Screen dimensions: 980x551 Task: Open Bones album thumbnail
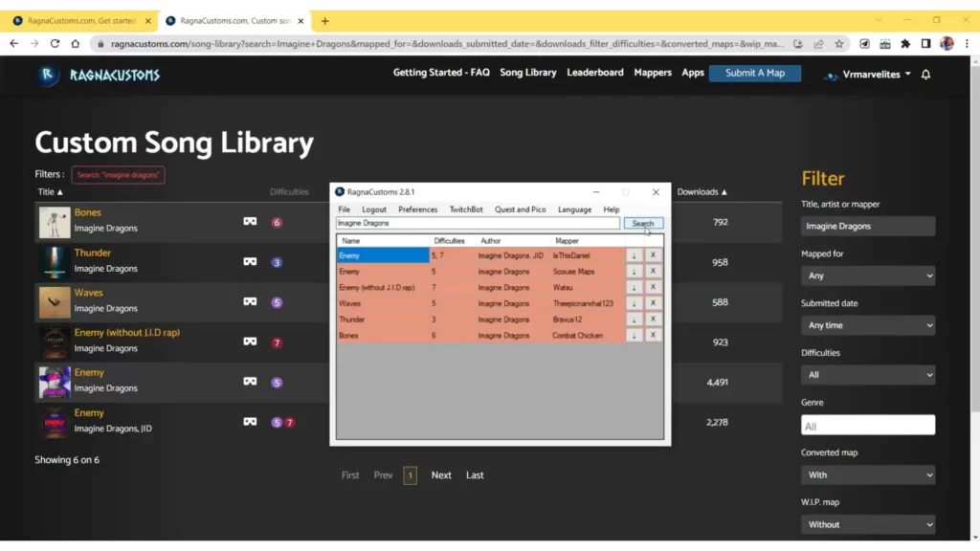(55, 222)
